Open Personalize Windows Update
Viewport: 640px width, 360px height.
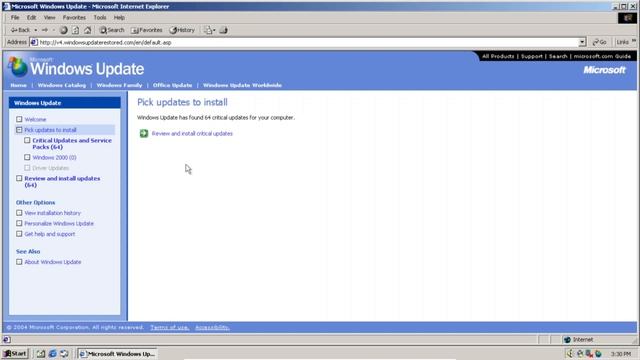point(59,224)
